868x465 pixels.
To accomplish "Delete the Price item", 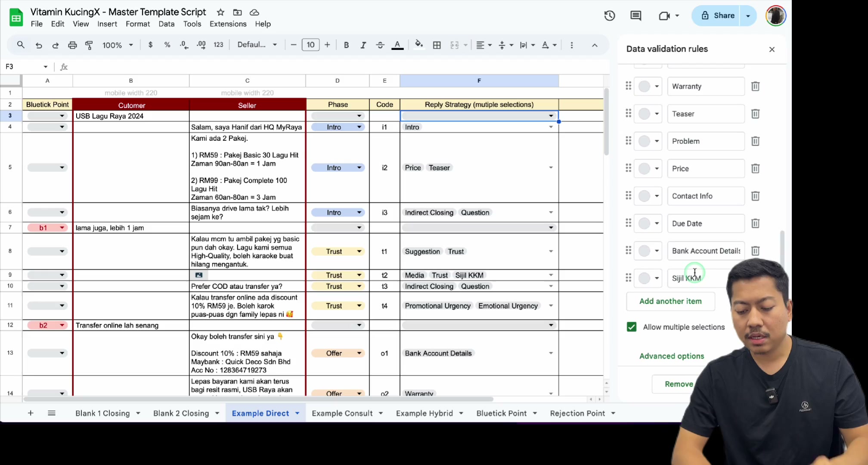I will click(755, 169).
